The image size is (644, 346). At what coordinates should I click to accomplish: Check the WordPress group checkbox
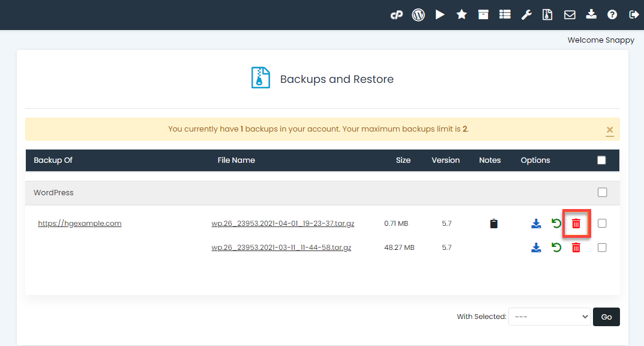click(x=602, y=192)
